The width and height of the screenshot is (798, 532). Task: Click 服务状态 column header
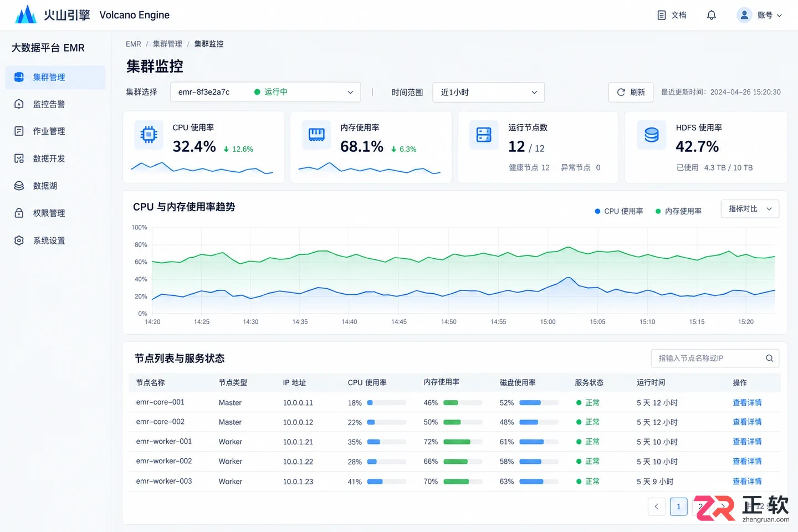(589, 382)
